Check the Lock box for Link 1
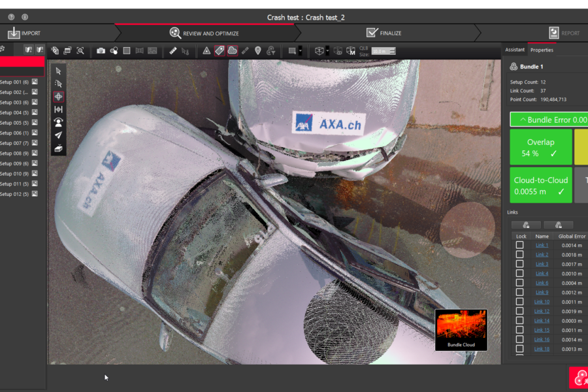This screenshot has width=588, height=392. [x=520, y=245]
